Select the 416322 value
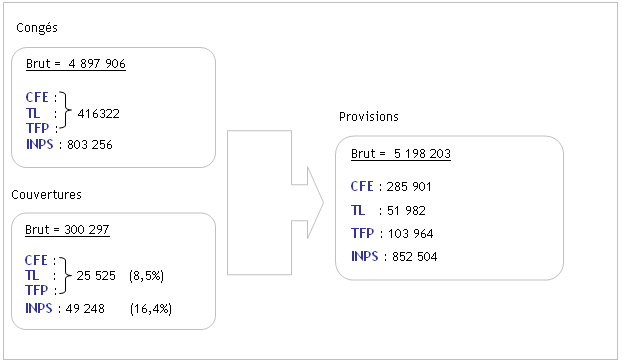Image resolution: width=622 pixels, height=363 pixels. [x=98, y=114]
